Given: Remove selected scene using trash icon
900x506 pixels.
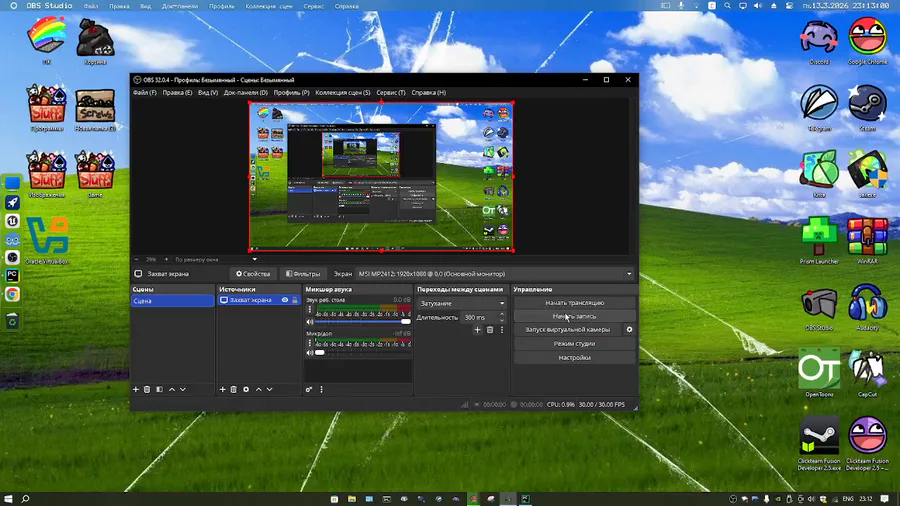Looking at the screenshot, I should [x=147, y=390].
